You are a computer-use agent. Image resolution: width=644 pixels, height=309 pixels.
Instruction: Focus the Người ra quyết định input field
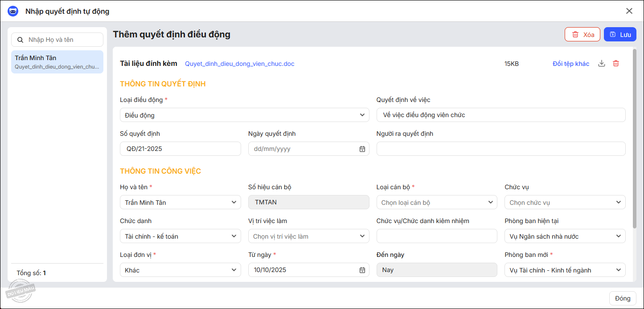click(500, 149)
